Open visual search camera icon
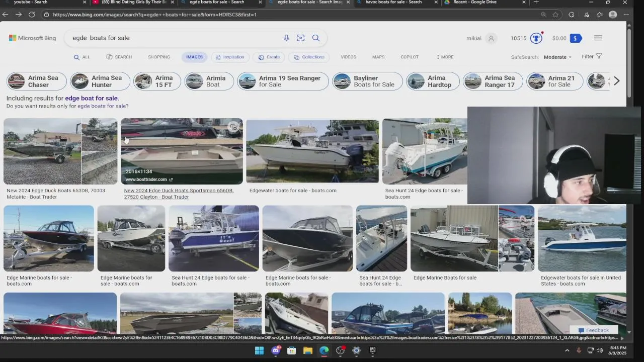This screenshot has height=362, width=644. [x=301, y=38]
